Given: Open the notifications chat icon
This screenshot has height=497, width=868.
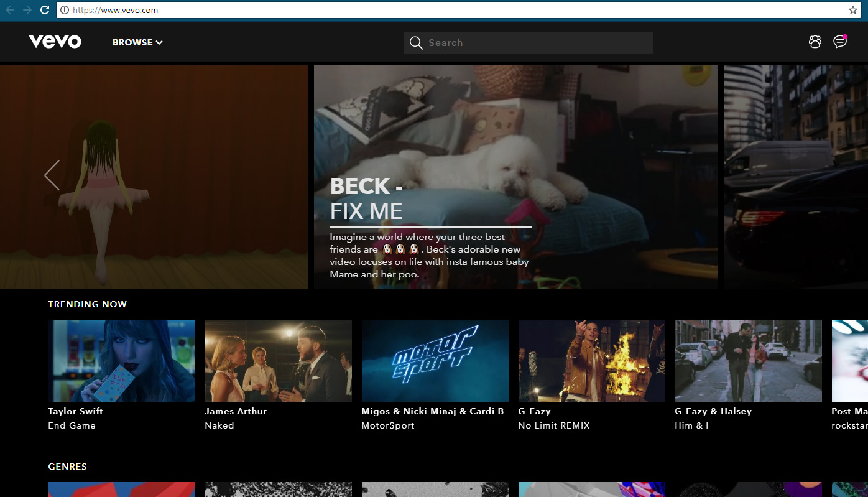Looking at the screenshot, I should click(x=840, y=41).
